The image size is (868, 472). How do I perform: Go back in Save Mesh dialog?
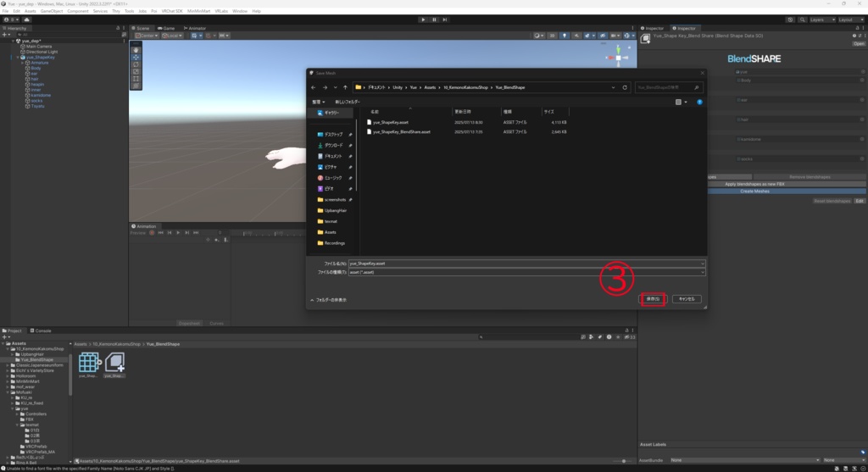coord(314,87)
